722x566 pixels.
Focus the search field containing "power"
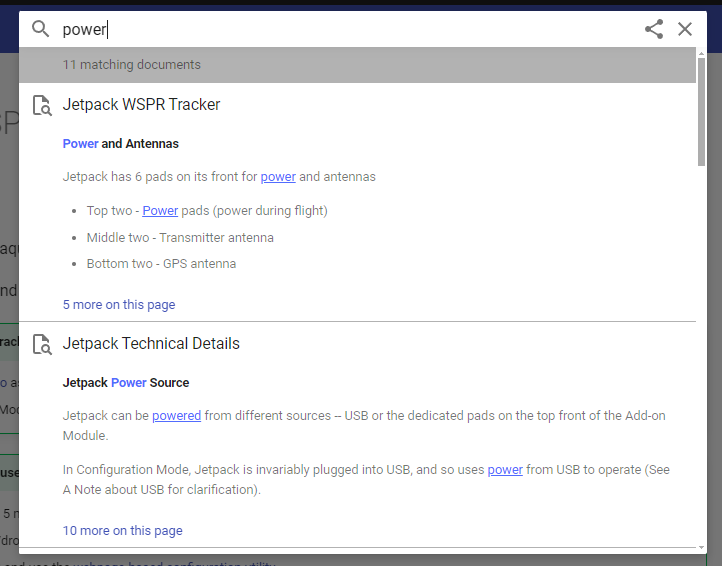(340, 29)
